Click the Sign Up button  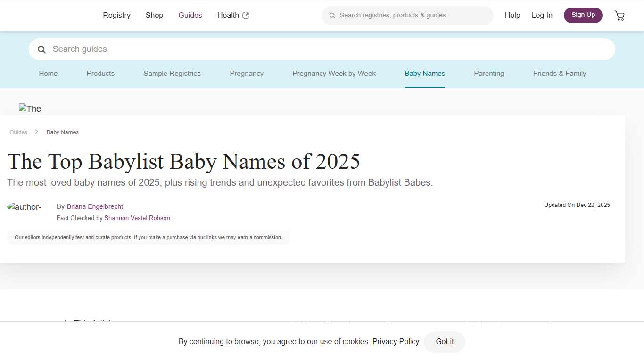[x=583, y=15]
